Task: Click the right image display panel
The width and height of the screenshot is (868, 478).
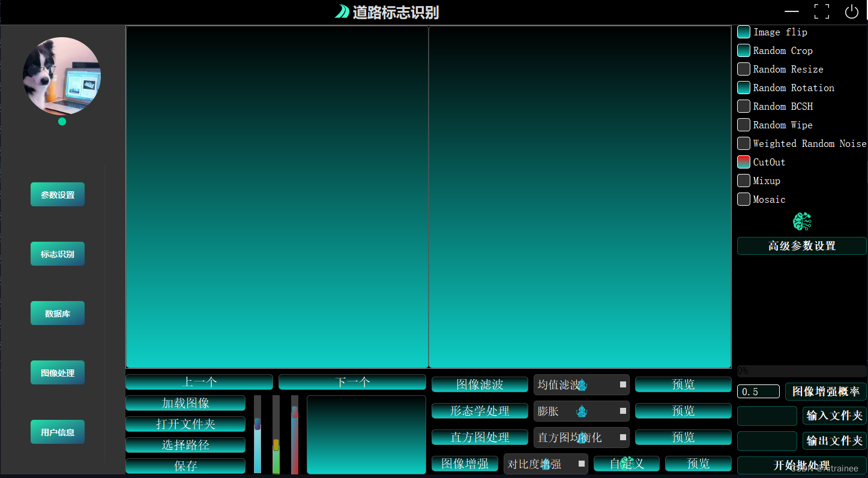Action: (x=580, y=197)
